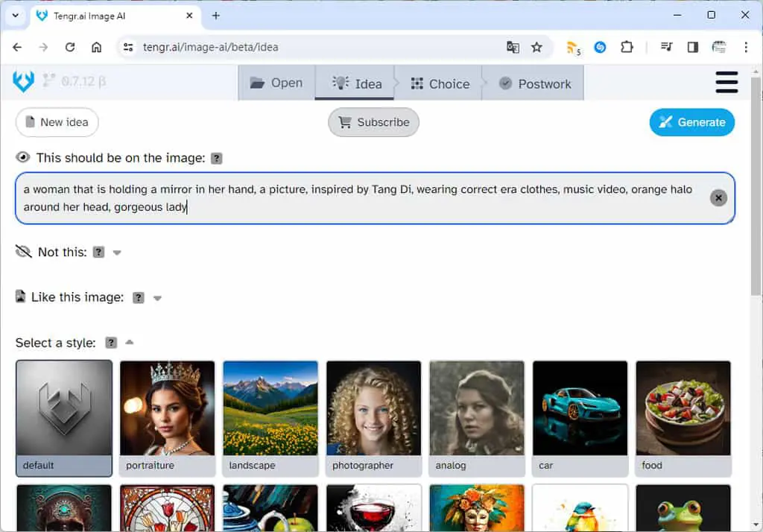The width and height of the screenshot is (763, 532).
Task: Click the translate page icon in address bar
Action: 513,47
